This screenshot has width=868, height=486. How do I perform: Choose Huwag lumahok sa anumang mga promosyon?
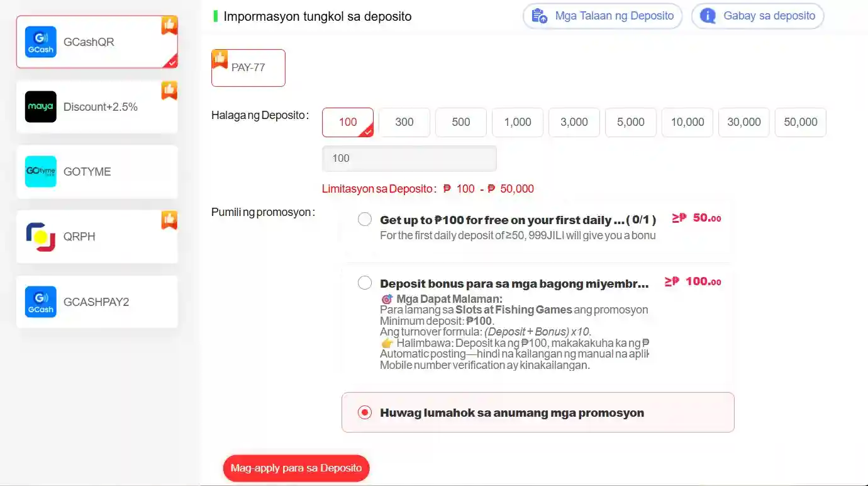[x=365, y=412]
